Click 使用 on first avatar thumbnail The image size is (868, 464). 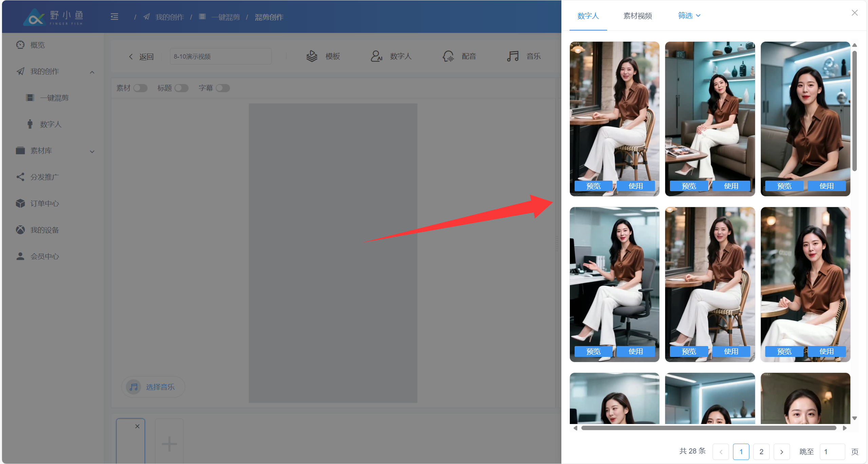[x=635, y=186]
